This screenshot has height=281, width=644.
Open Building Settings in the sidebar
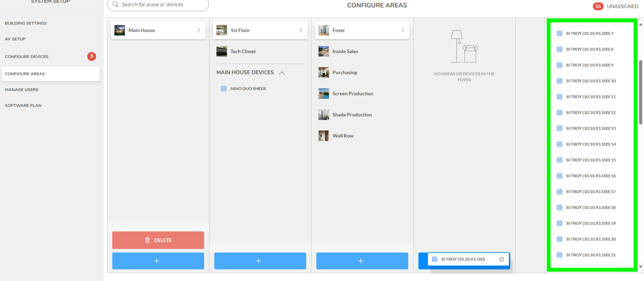[x=26, y=23]
